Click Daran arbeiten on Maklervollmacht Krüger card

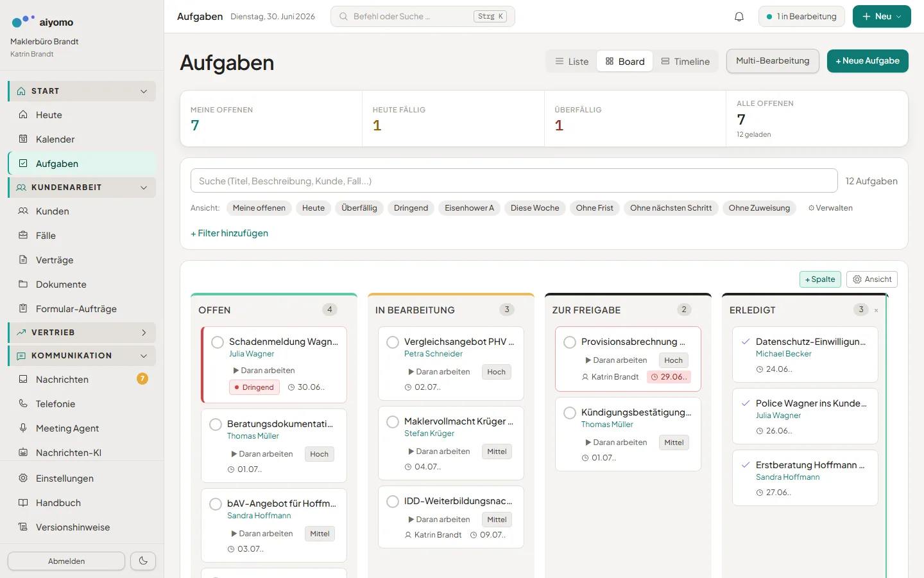439,451
